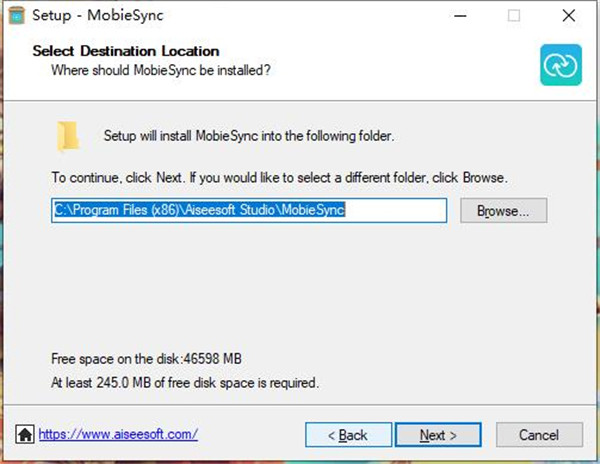The height and width of the screenshot is (464, 600).
Task: Click the 'Select Destination Location' heading
Action: point(126,51)
